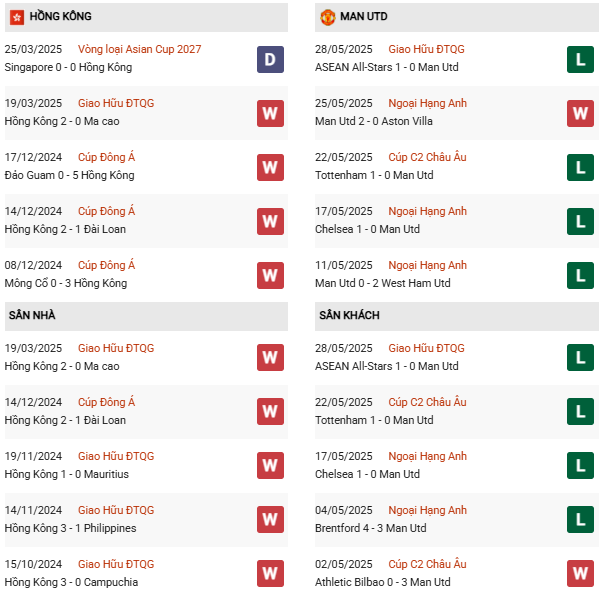Select the SÂN NHÀ section header
Screen dimensions: 600x593
click(x=32, y=315)
